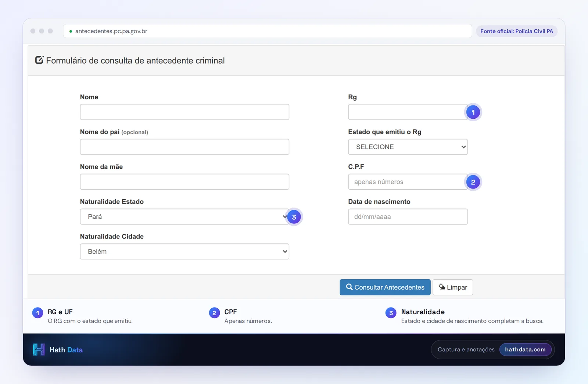The height and width of the screenshot is (384, 588).
Task: Click the 'Estado que emitiu o Rg' label
Action: click(385, 132)
